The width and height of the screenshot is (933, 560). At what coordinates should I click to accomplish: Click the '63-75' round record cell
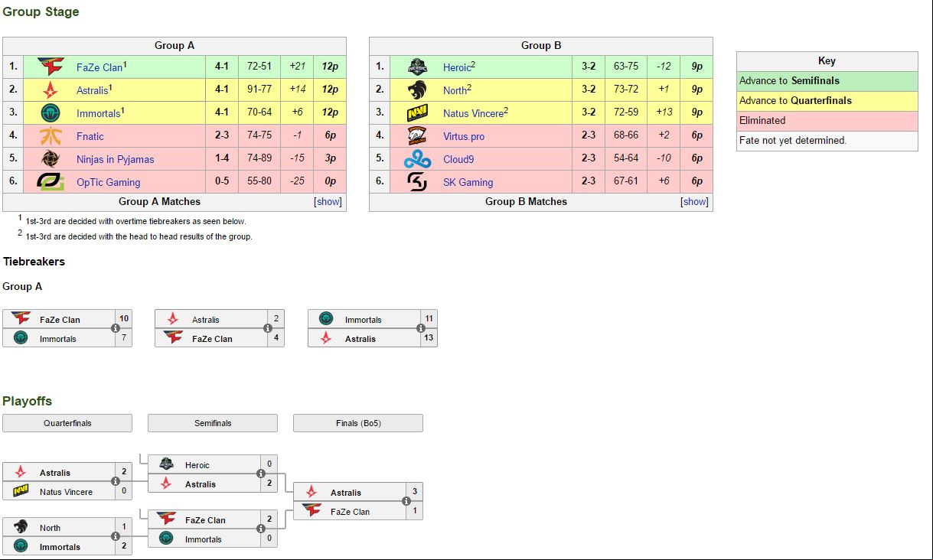point(626,67)
